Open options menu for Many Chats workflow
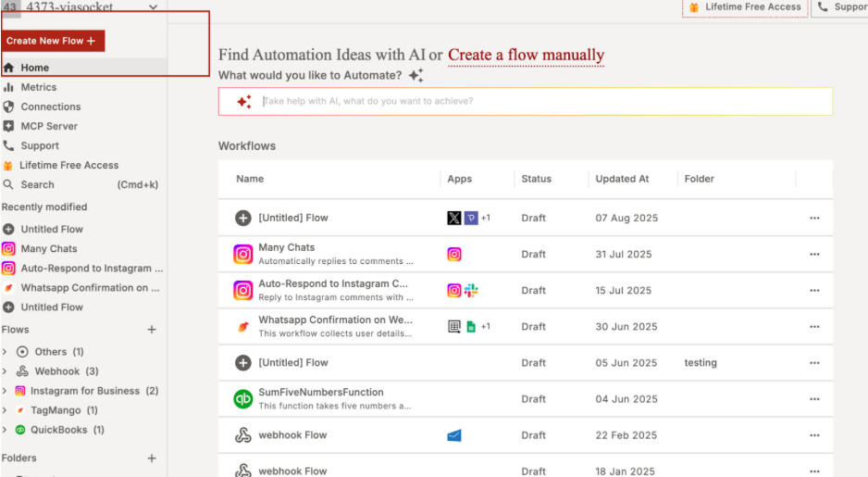 (x=814, y=254)
